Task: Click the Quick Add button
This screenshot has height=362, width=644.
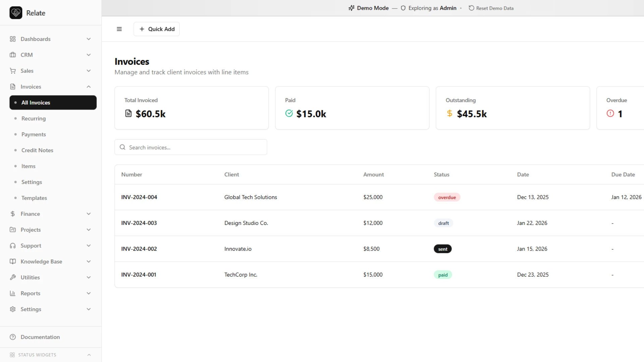Action: coord(157,29)
